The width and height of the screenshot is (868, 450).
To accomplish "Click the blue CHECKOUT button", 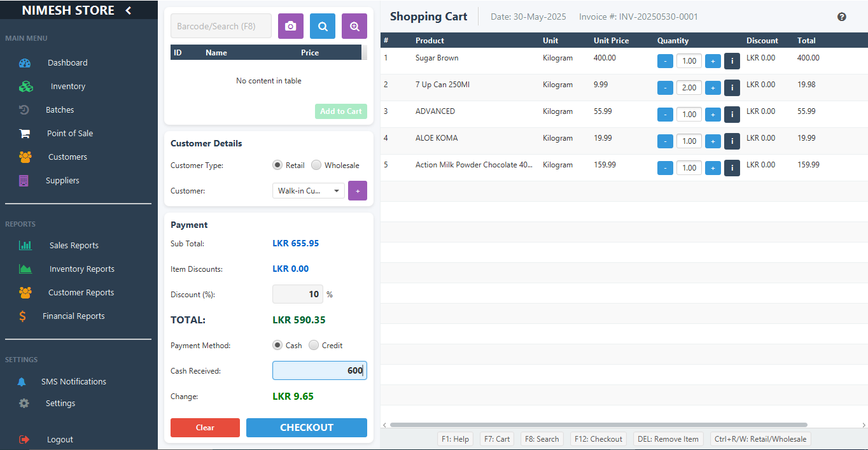I will (x=307, y=428).
